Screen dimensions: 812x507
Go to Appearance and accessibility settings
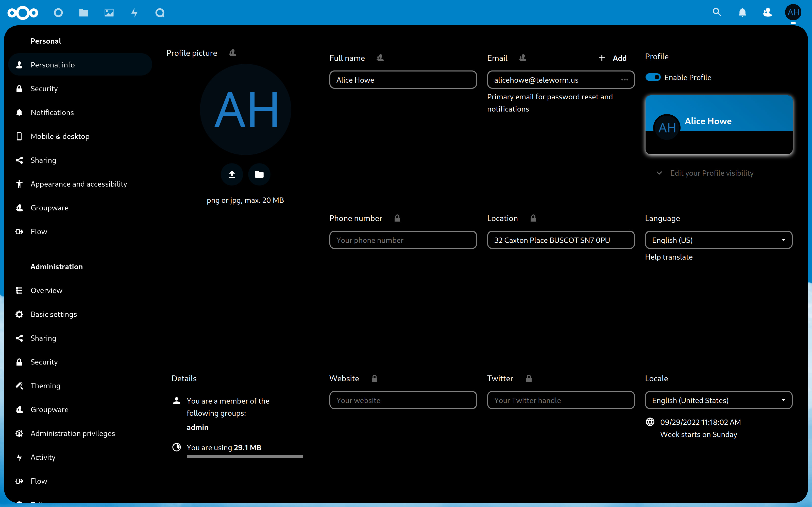tap(78, 184)
